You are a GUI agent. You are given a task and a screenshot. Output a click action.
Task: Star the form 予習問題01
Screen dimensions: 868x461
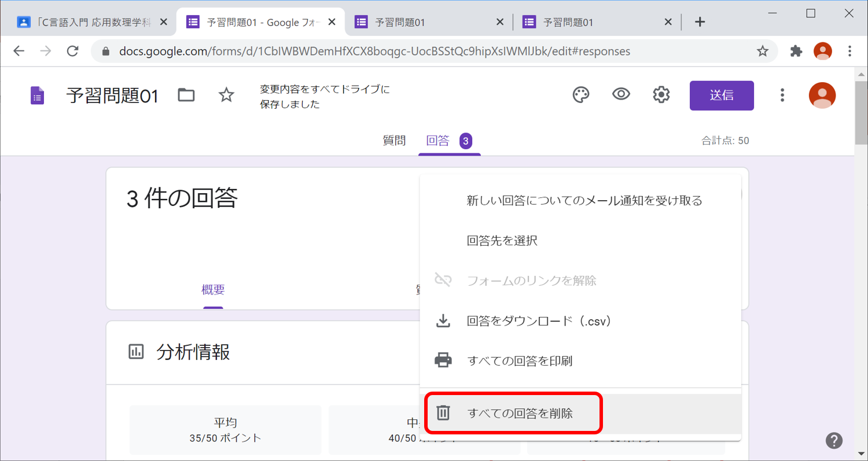(226, 95)
